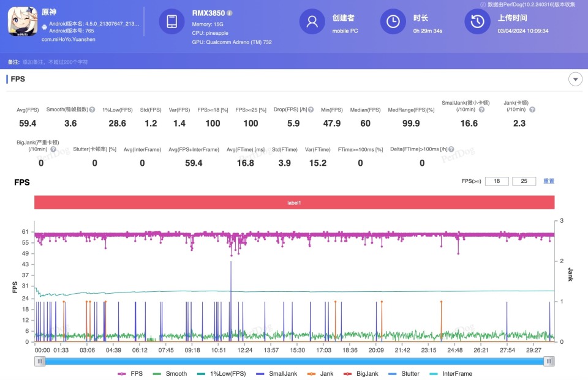
Task: Open help icon next to Smooth metric
Action: point(92,110)
